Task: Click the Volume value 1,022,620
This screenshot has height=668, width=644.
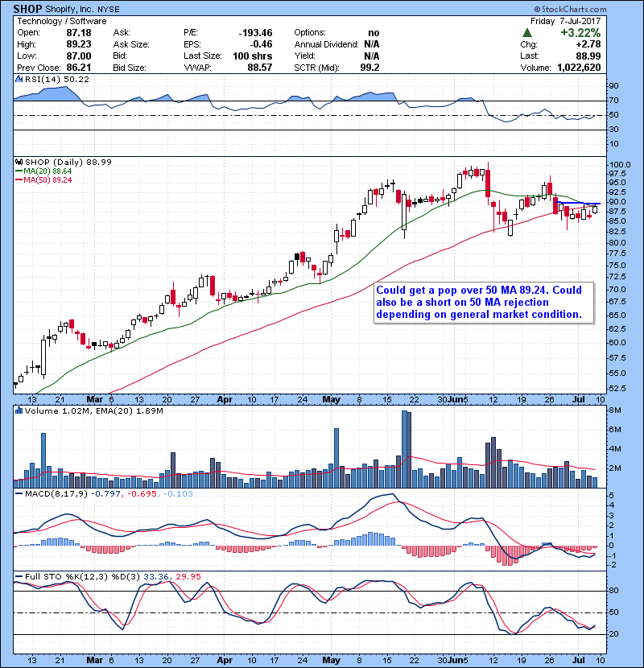Action: (579, 68)
